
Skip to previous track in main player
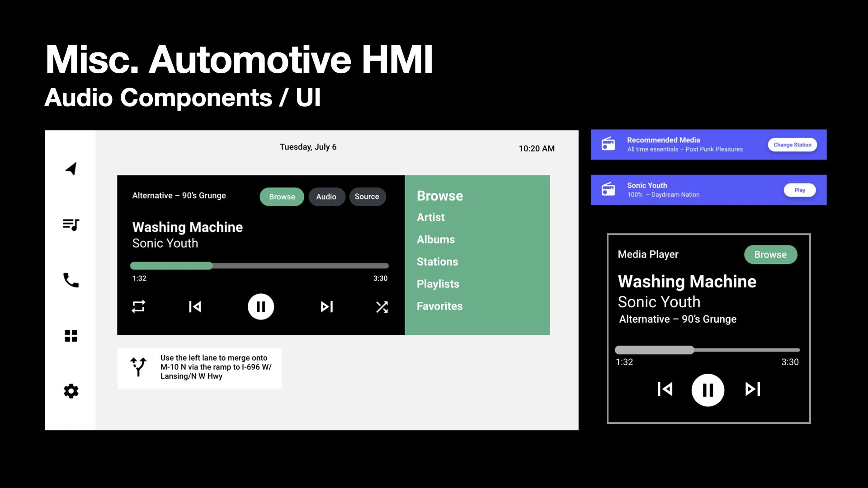[195, 307]
